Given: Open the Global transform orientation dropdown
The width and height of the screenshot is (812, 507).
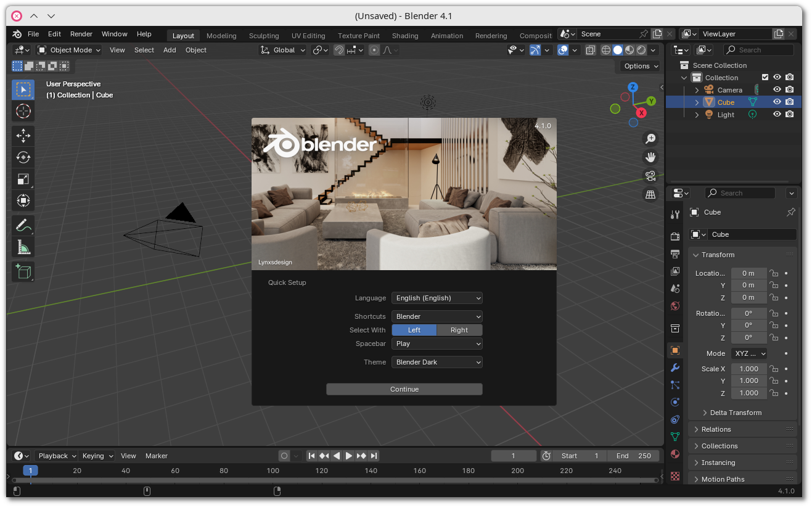Looking at the screenshot, I should (283, 50).
